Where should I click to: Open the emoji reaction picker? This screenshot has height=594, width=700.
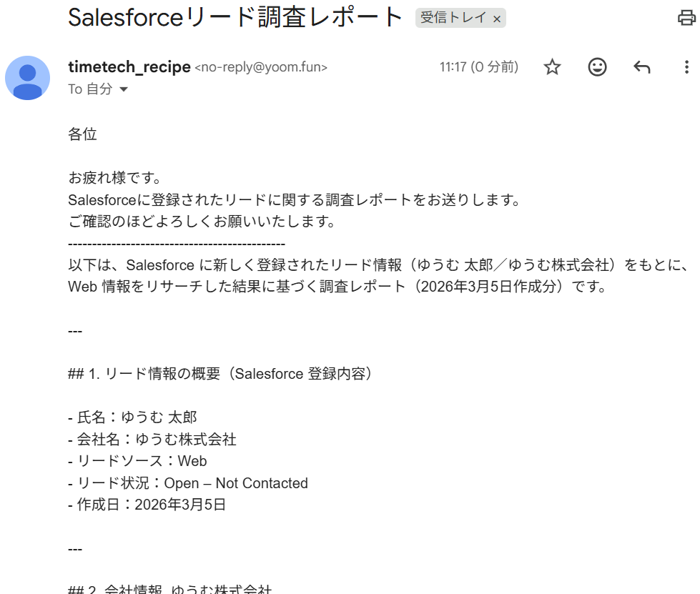point(597,67)
